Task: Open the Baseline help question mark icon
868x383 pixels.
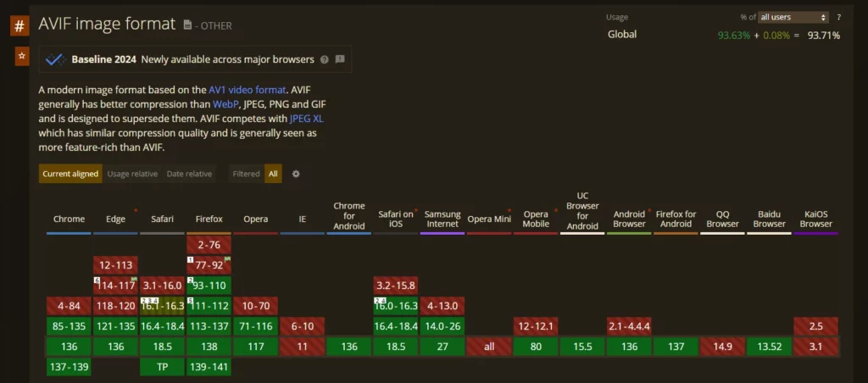Action: click(325, 59)
